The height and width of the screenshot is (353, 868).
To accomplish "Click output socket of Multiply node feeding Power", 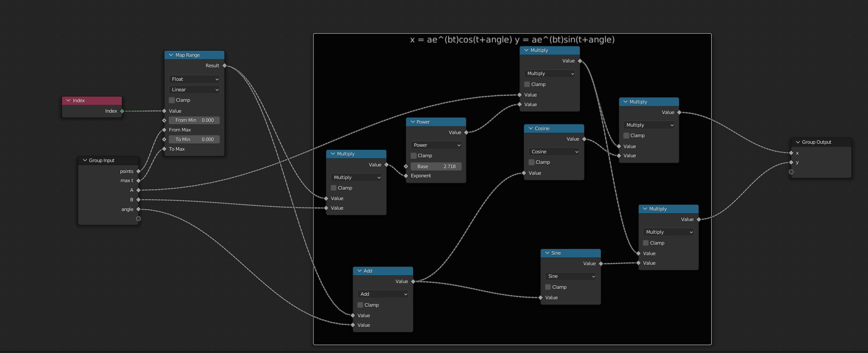I will 386,165.
